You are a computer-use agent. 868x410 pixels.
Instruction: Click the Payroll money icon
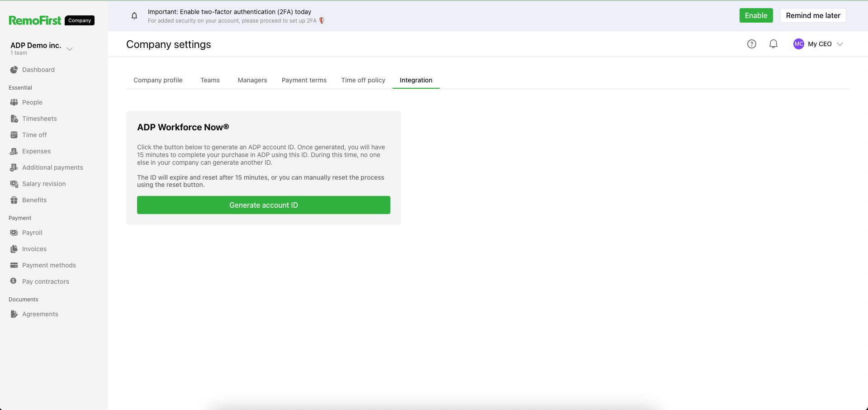pos(14,233)
